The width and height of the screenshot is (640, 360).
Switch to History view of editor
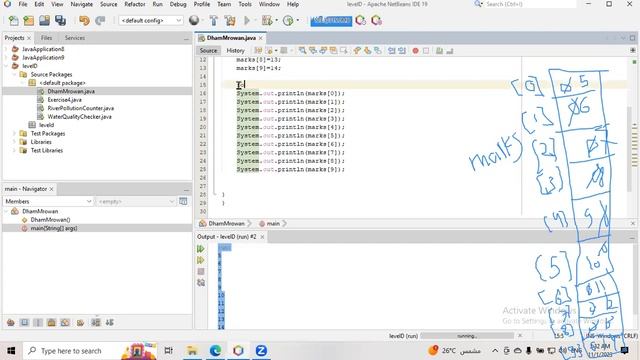point(236,51)
